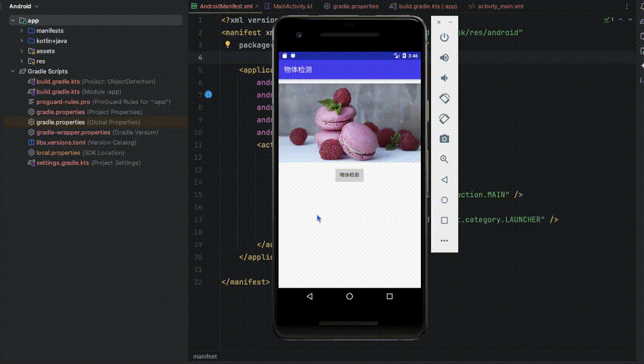Rotate emulator left using rotate icon
Viewport: 644px width, 364px height.
pos(444,98)
